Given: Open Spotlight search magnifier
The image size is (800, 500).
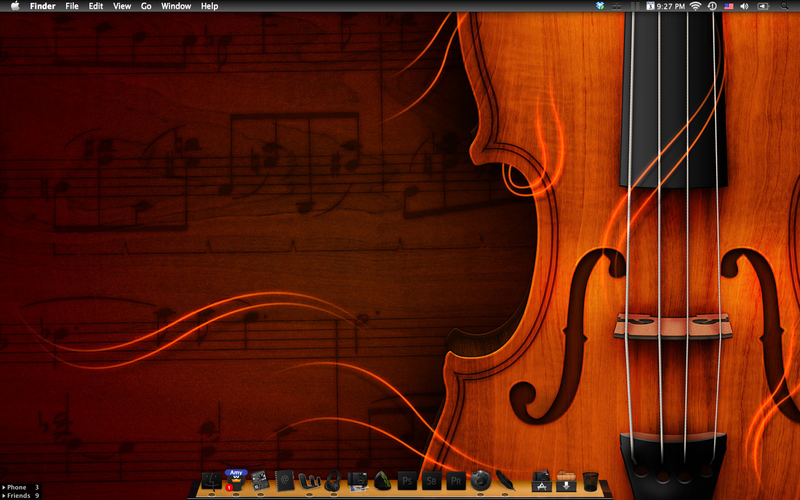Looking at the screenshot, I should (785, 6).
